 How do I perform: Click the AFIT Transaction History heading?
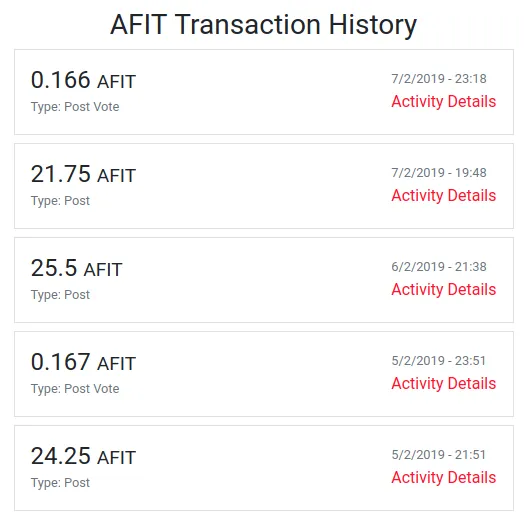point(263,25)
